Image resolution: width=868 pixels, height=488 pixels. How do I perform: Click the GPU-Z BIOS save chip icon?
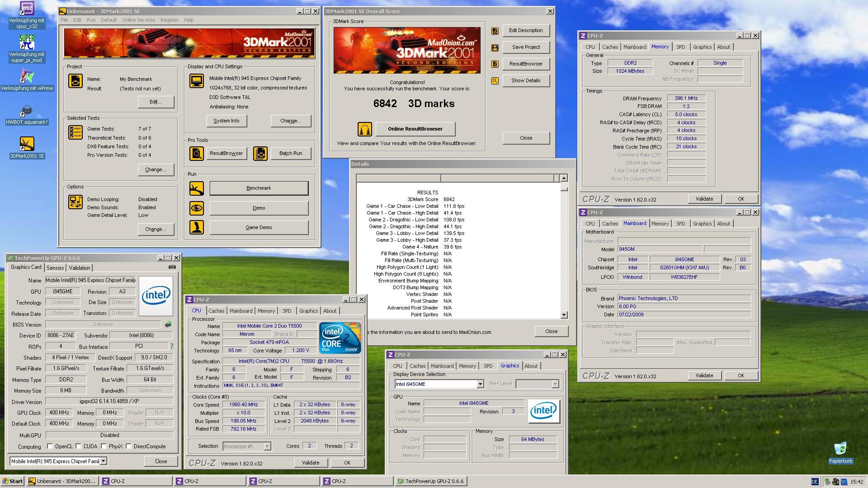pos(168,324)
